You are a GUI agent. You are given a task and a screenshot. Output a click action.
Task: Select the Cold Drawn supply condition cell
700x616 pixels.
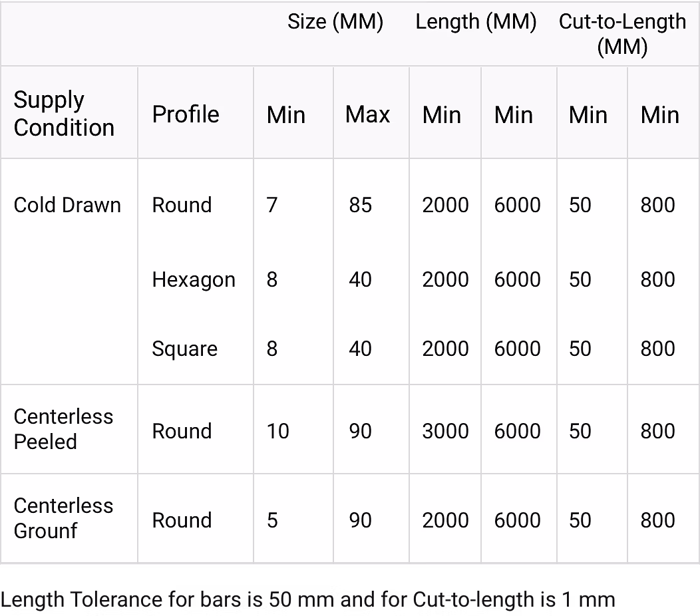pyautogui.click(x=67, y=205)
